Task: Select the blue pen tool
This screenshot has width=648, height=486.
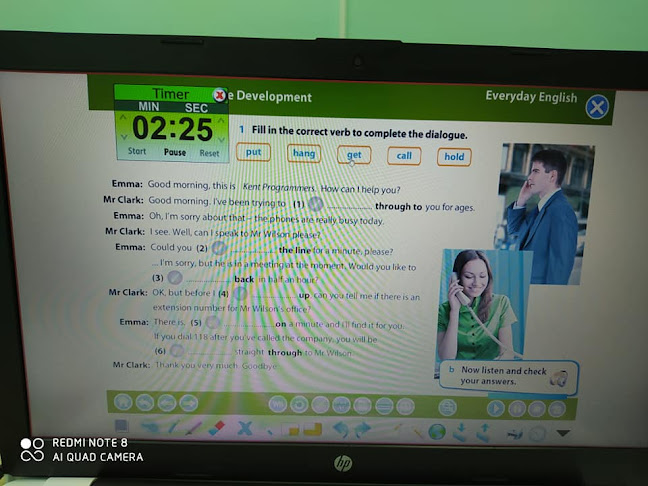Action: pos(174,427)
